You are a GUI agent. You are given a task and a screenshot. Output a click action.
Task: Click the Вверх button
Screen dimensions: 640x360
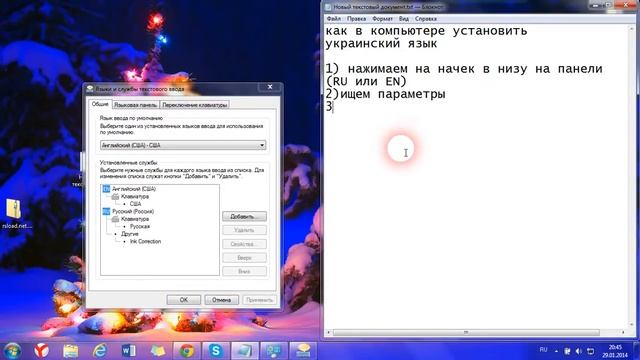244,258
